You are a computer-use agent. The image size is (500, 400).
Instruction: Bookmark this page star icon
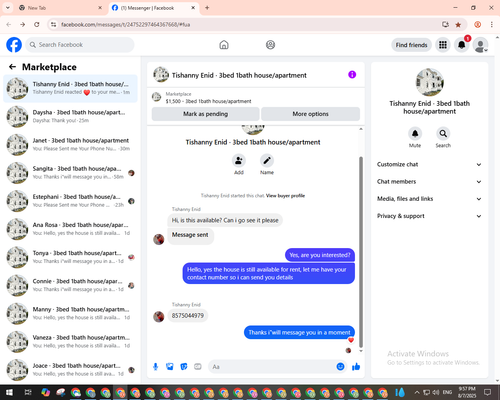[458, 25]
